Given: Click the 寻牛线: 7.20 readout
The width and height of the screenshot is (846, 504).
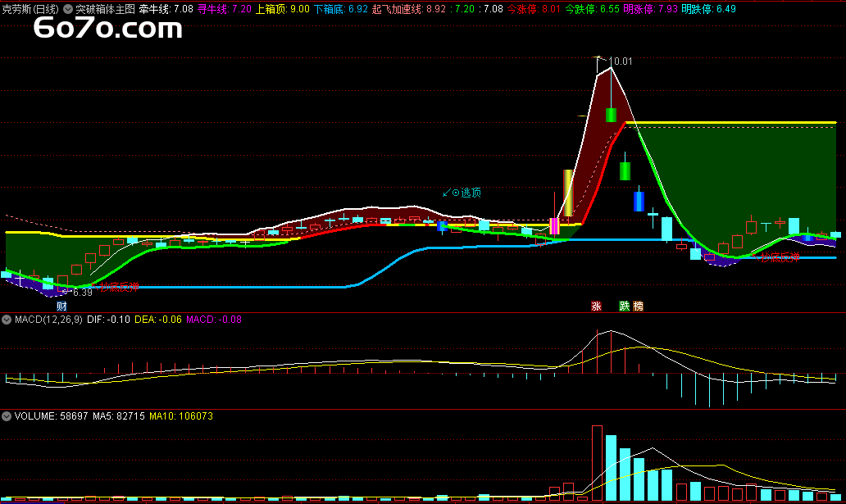Looking at the screenshot, I should (x=225, y=9).
